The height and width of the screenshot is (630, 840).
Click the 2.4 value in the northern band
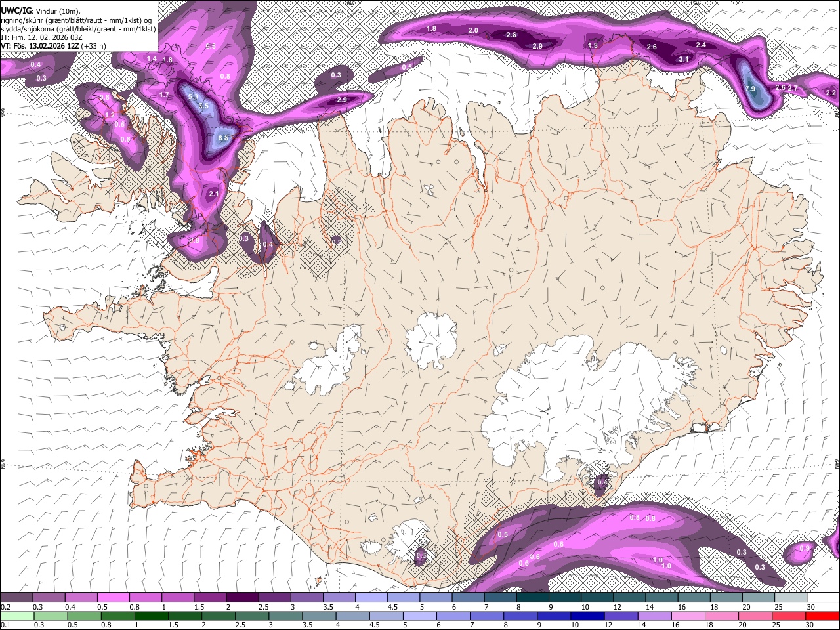click(x=701, y=45)
